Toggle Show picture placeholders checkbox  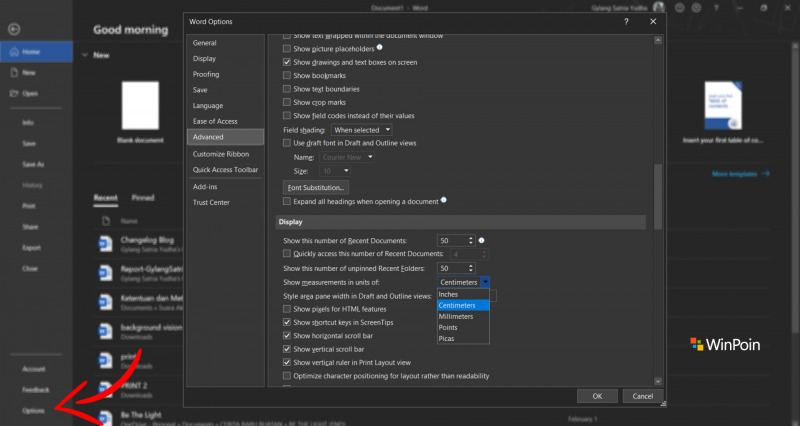[287, 48]
